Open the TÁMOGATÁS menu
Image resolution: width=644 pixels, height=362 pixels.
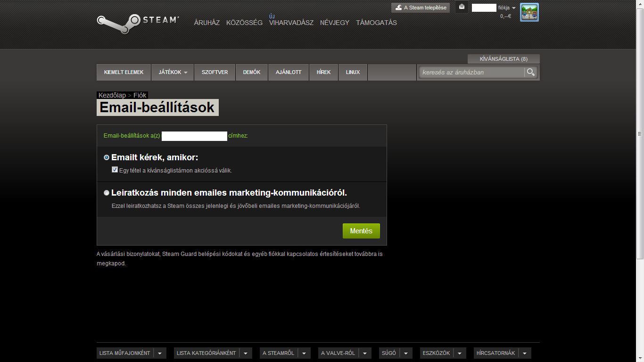pos(376,23)
